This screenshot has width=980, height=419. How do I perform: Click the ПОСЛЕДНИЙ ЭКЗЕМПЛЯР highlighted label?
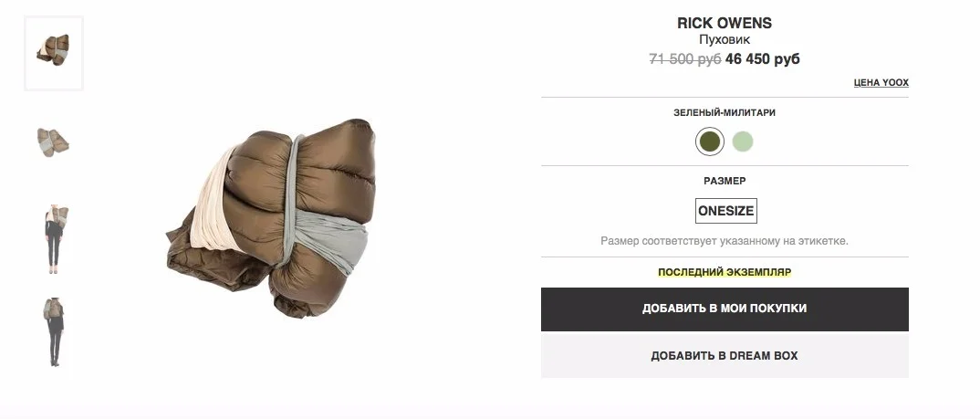[725, 273]
